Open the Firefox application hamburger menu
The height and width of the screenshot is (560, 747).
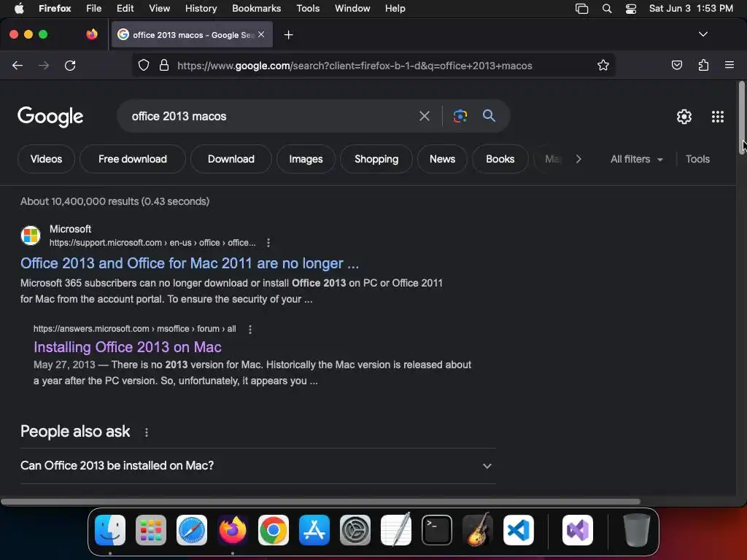[x=729, y=65]
